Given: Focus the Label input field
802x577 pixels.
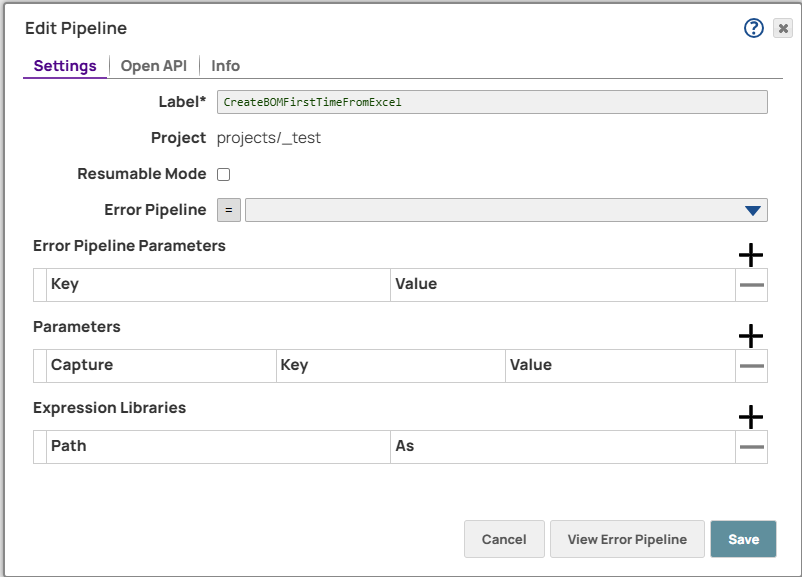Looking at the screenshot, I should coord(492,102).
